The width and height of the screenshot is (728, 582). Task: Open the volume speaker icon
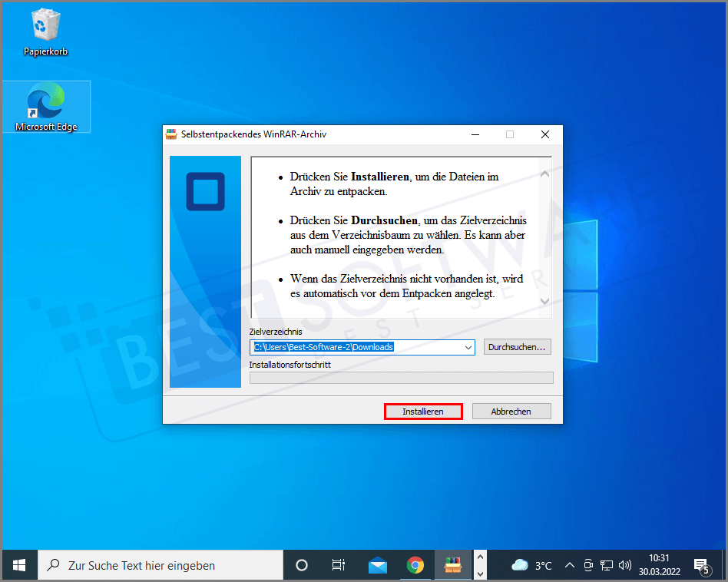tap(624, 565)
